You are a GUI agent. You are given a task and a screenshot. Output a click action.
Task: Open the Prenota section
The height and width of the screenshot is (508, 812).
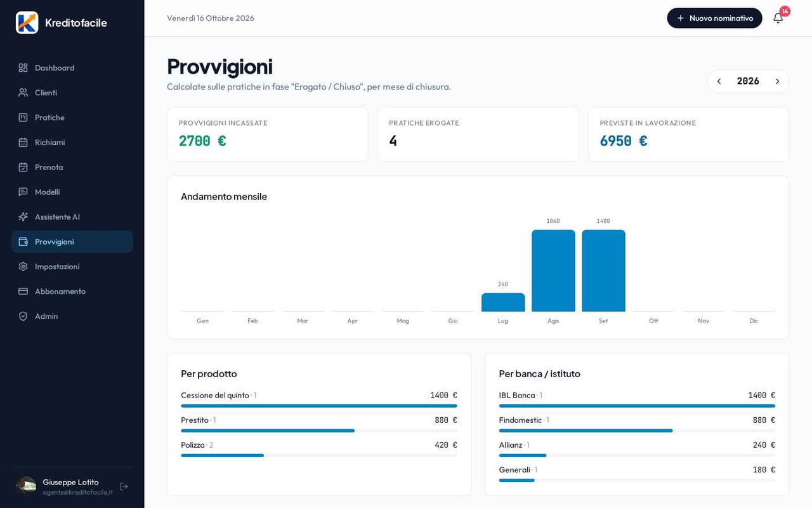72,167
